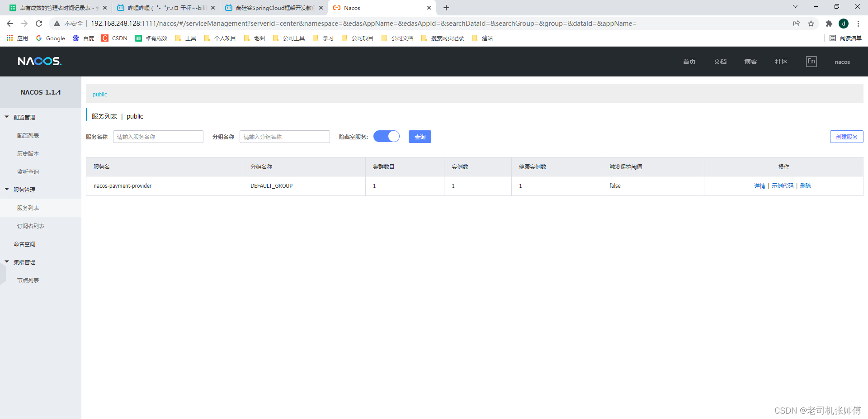
Task: Open the 公司文档 bookmark folder
Action: click(397, 38)
